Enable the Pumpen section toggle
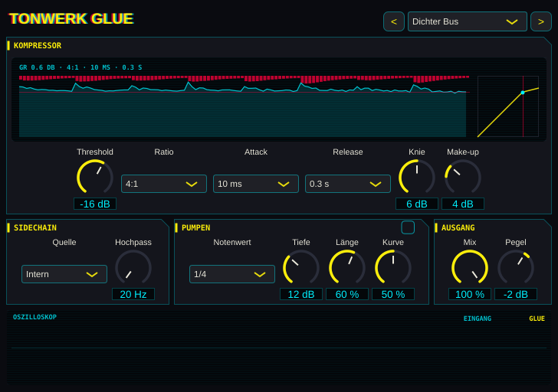 click(x=408, y=227)
